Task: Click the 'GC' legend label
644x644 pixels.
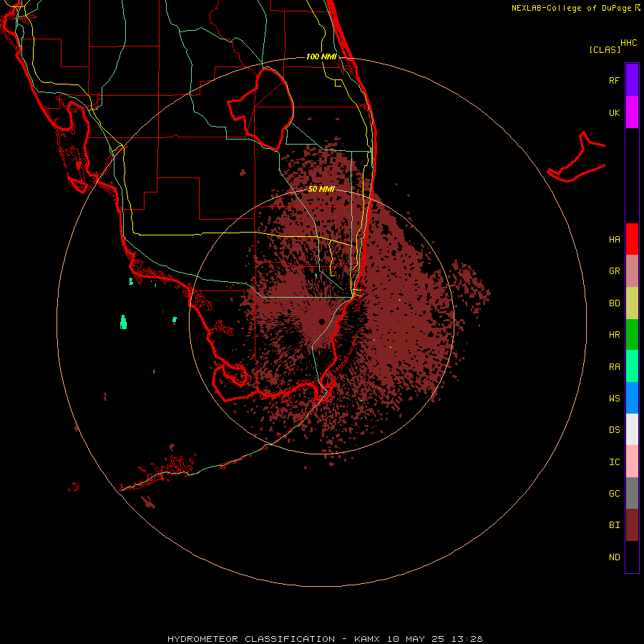Action: (614, 493)
